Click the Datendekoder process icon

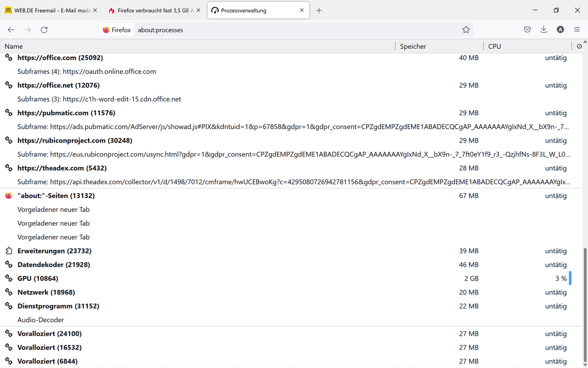(9, 264)
